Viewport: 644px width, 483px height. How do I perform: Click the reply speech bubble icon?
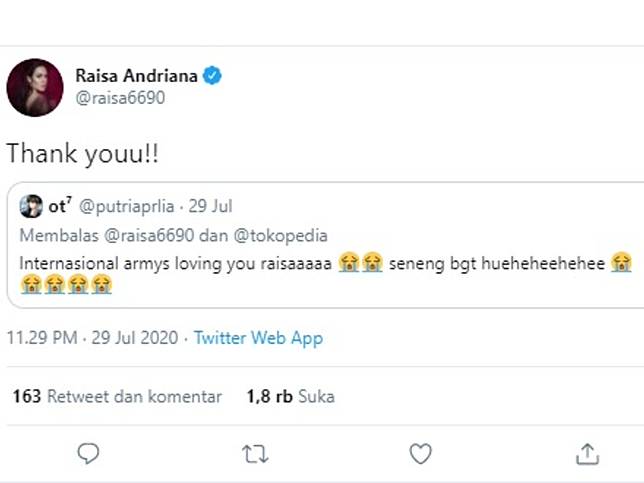(88, 454)
